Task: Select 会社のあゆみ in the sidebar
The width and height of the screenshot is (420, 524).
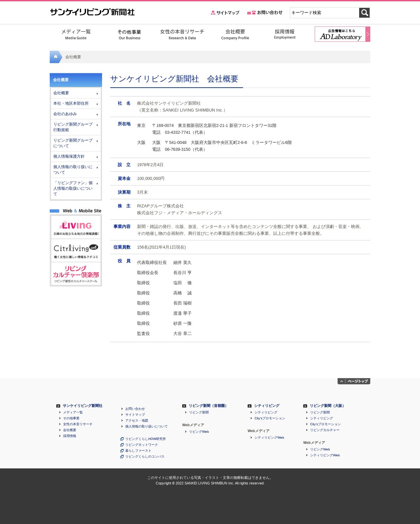Action: pos(76,114)
